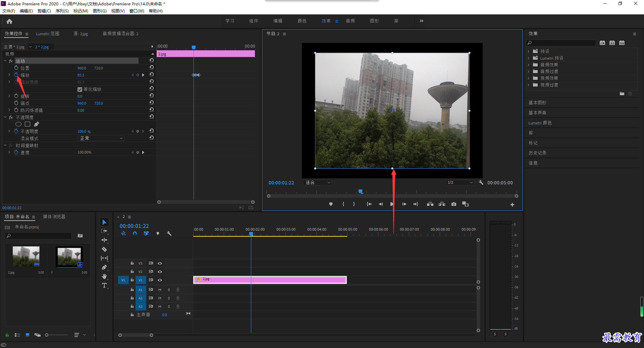
Task: Expand the 缩放 scale property
Action: (9, 75)
